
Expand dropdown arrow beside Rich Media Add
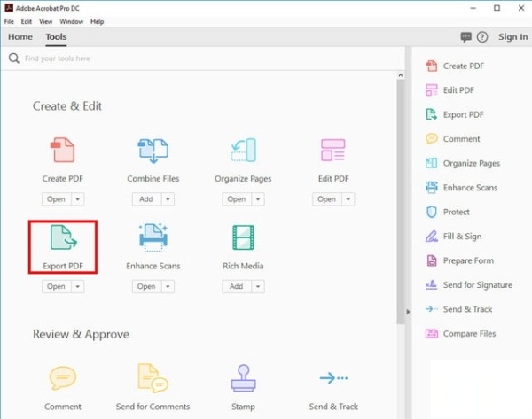tap(257, 287)
